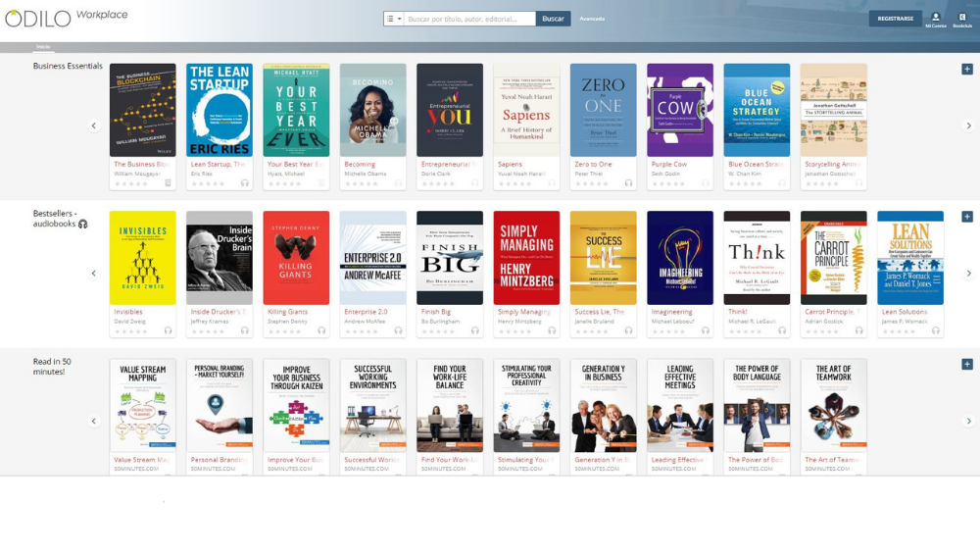Viewport: 980px width, 554px height.
Task: Click headphone icon on Think! card
Action: (x=782, y=330)
